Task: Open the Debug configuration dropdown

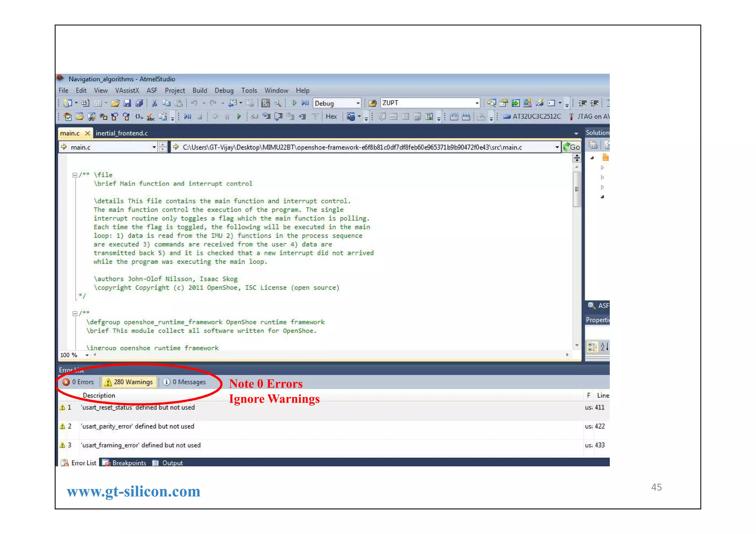Action: [x=357, y=103]
